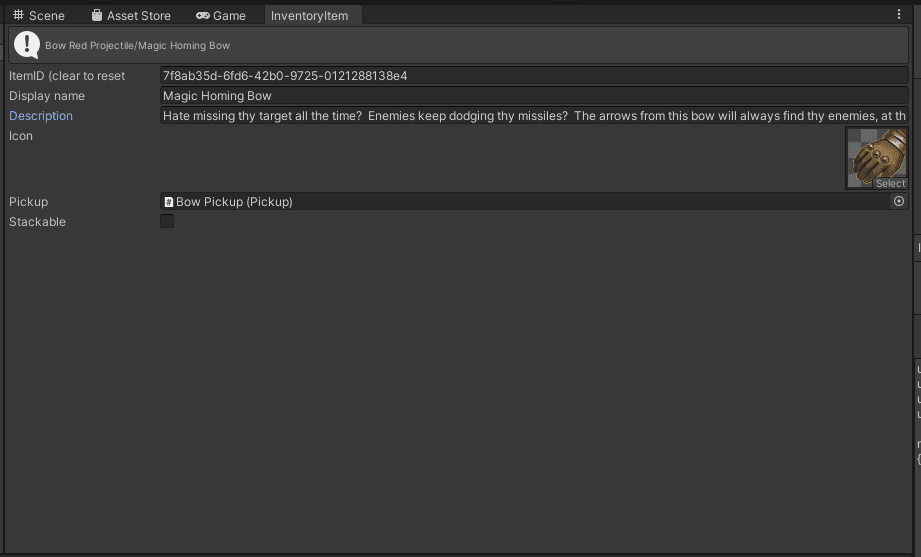Click the script icon in Pickup field
This screenshot has height=557, width=921.
pyautogui.click(x=168, y=202)
